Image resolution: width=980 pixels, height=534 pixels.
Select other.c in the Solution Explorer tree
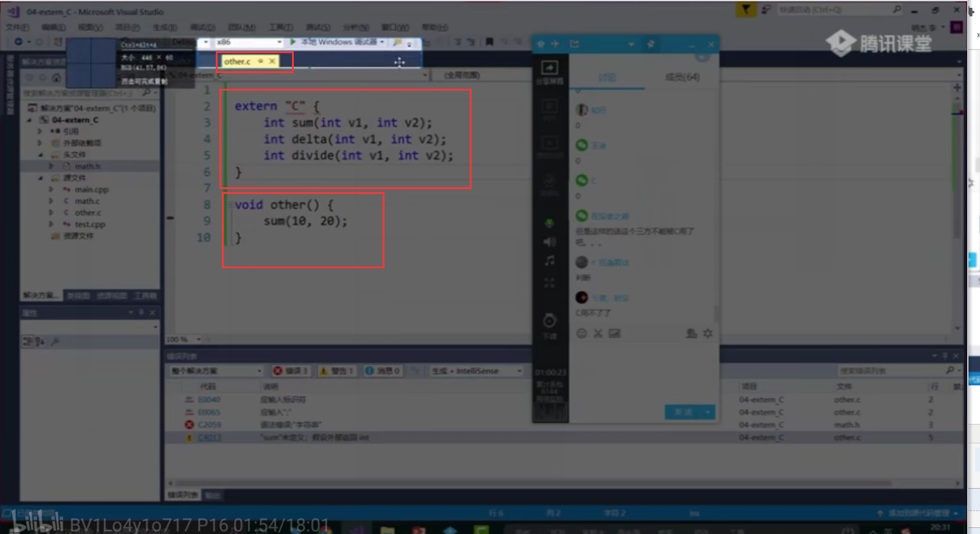click(88, 213)
